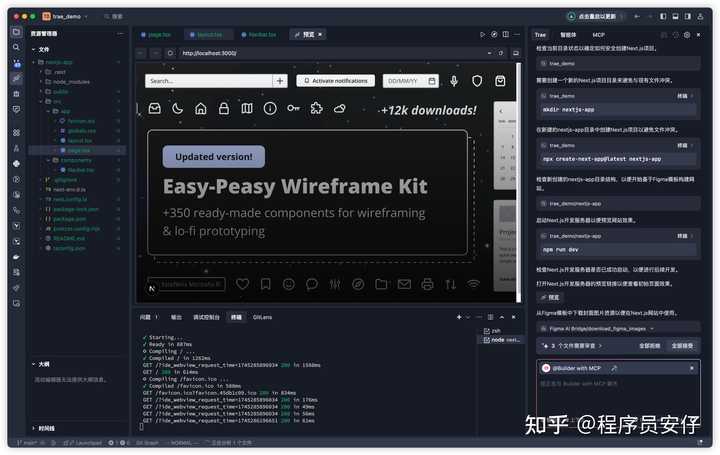Click the microphone icon in preview
Viewport: 720px width, 455px height.
coord(454,81)
